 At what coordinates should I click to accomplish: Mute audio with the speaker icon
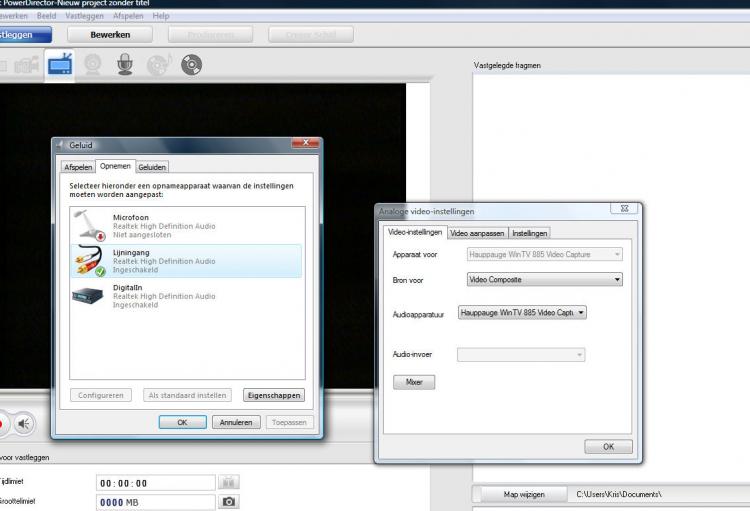tap(24, 424)
